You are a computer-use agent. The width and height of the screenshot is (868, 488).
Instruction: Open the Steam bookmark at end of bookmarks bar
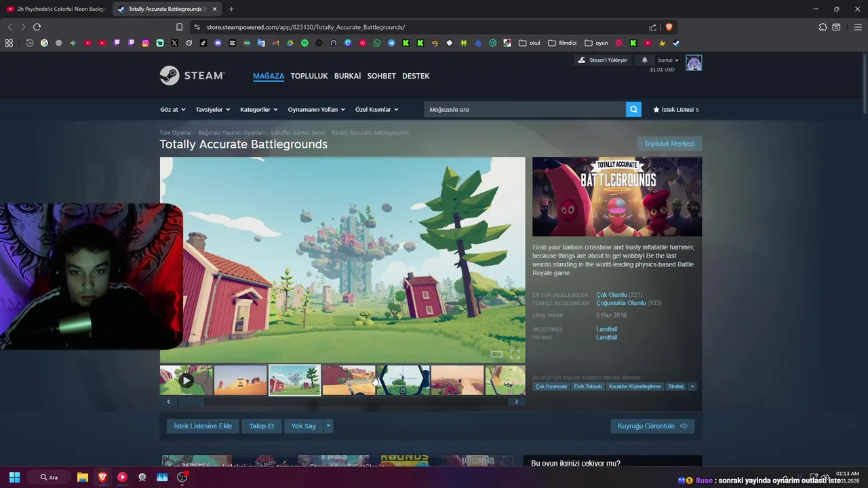[x=676, y=43]
